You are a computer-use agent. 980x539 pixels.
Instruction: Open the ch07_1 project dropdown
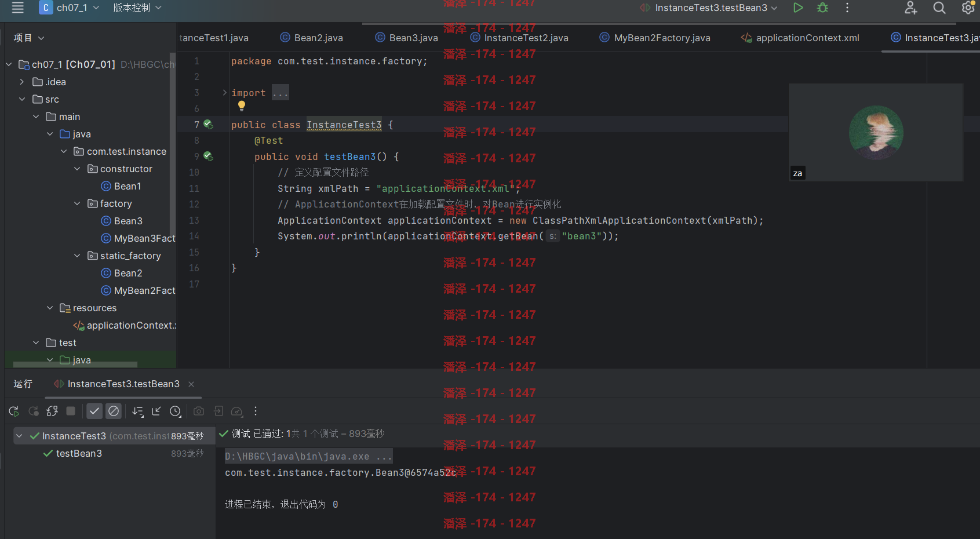pos(70,8)
